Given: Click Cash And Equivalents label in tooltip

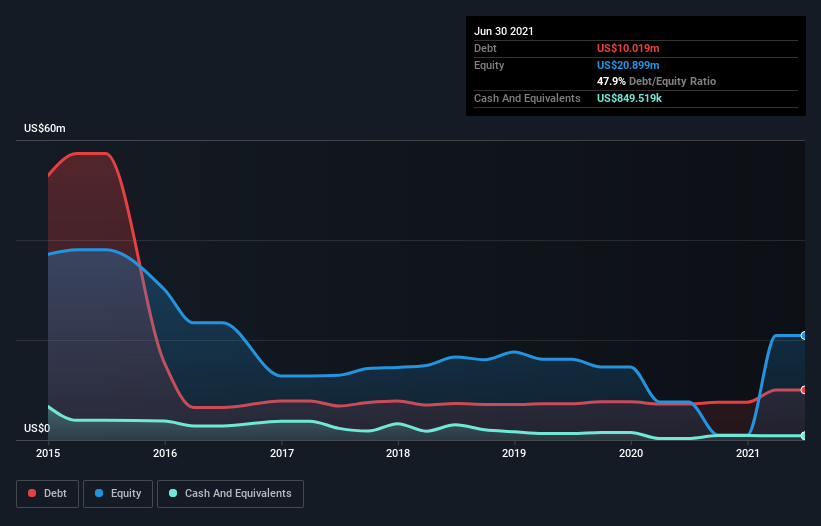Looking at the screenshot, I should 527,98.
